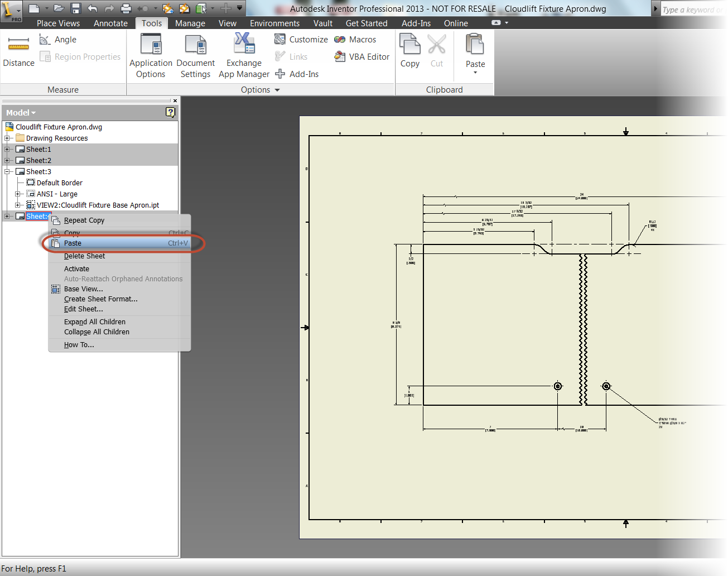Click the Paste button in Clipboard panel
This screenshot has height=576, width=728.
[x=475, y=50]
